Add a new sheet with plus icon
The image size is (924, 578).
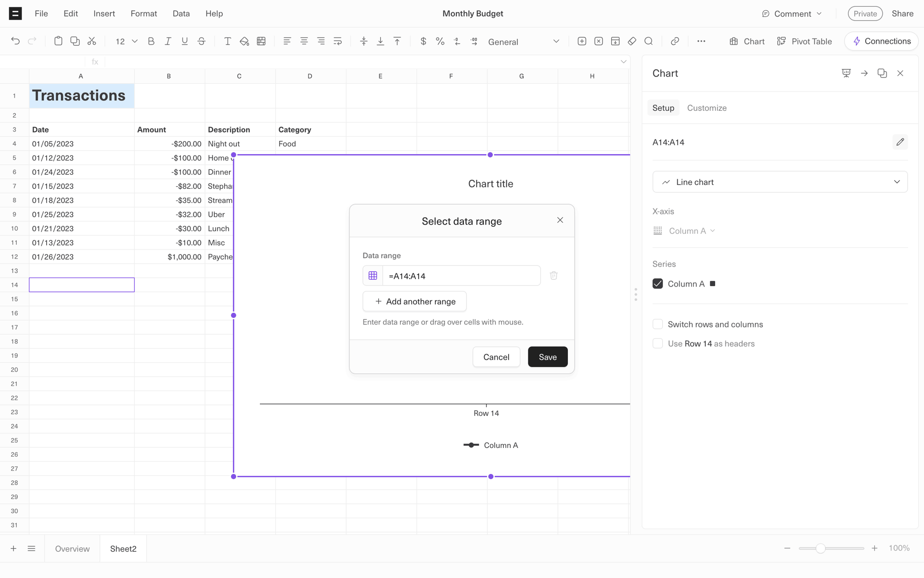(x=13, y=549)
